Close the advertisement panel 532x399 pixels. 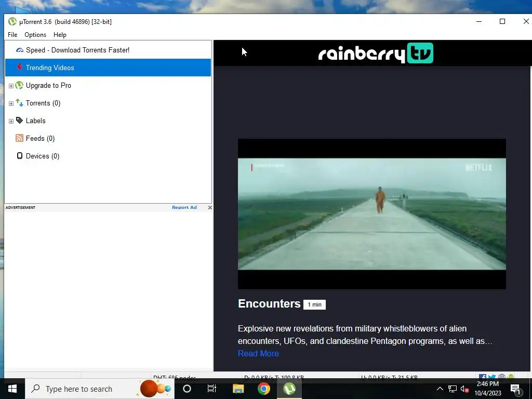[x=210, y=207]
